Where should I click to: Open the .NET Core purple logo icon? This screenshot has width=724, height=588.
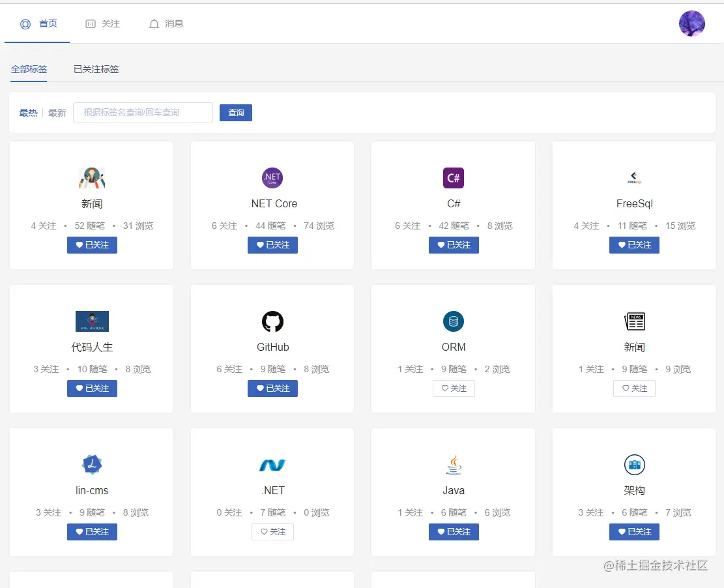coord(272,178)
